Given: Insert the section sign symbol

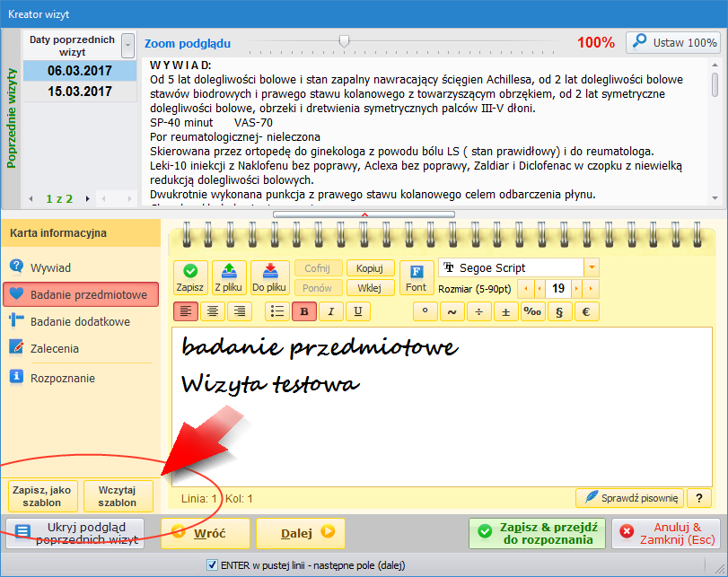Looking at the screenshot, I should point(559,311).
